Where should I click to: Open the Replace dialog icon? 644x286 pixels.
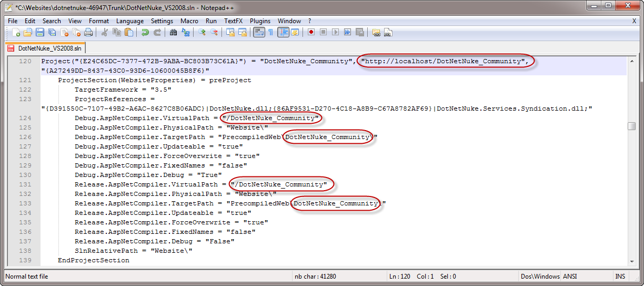pyautogui.click(x=186, y=33)
